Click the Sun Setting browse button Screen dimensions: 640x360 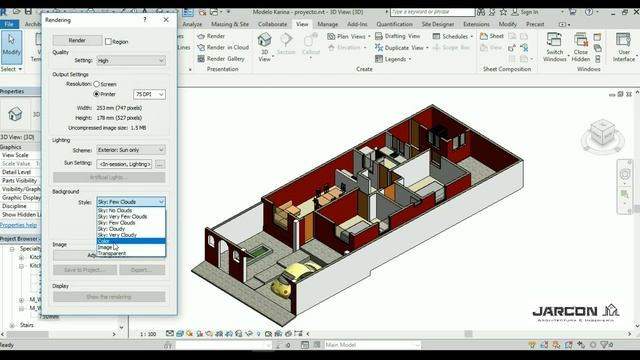(x=160, y=164)
